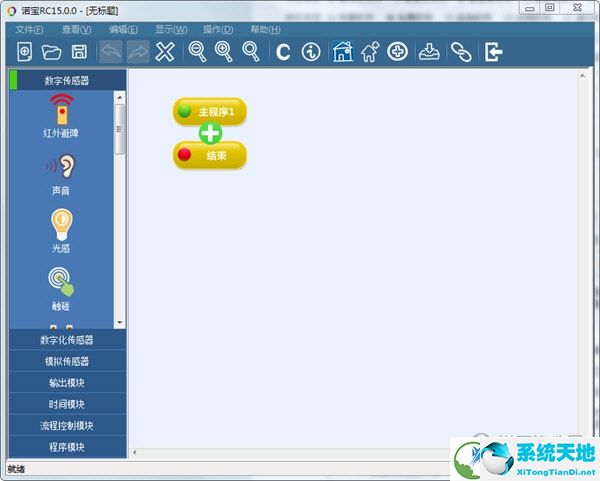Expand the 流程控制模块 category
600x481 pixels.
pyautogui.click(x=68, y=426)
